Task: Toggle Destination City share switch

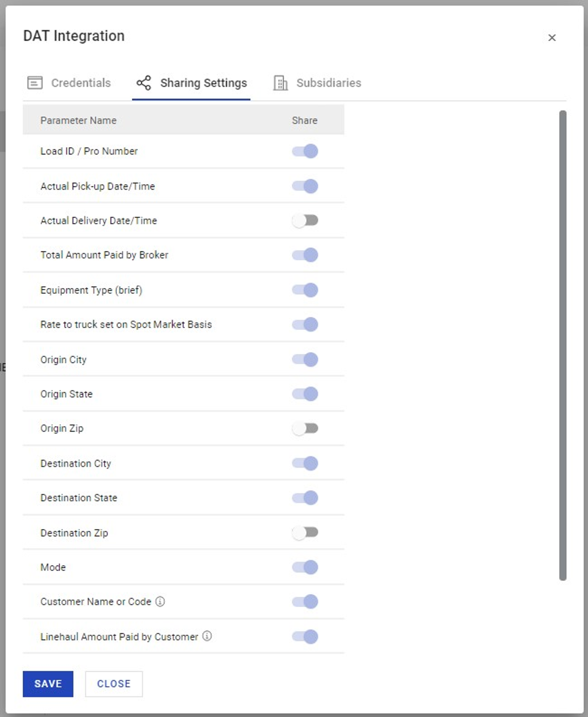Action: click(305, 463)
